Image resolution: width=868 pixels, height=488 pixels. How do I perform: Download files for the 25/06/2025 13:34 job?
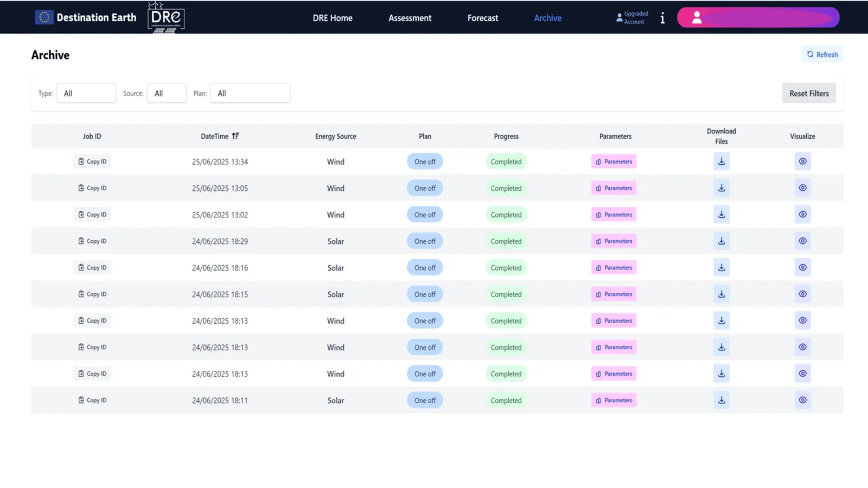[x=721, y=162]
